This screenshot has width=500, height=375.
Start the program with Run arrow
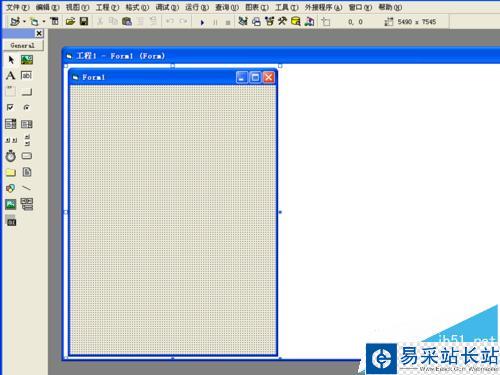point(202,22)
